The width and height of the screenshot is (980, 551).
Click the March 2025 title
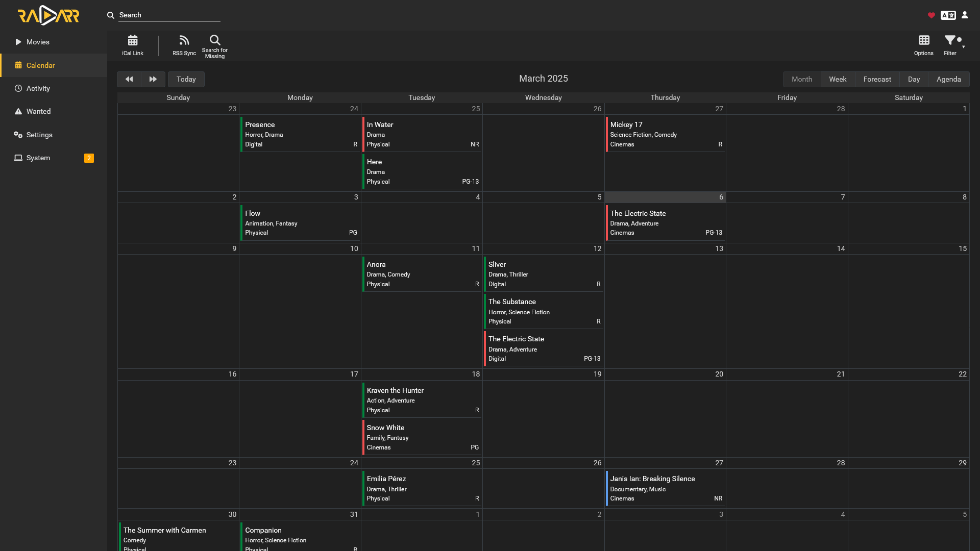click(544, 79)
